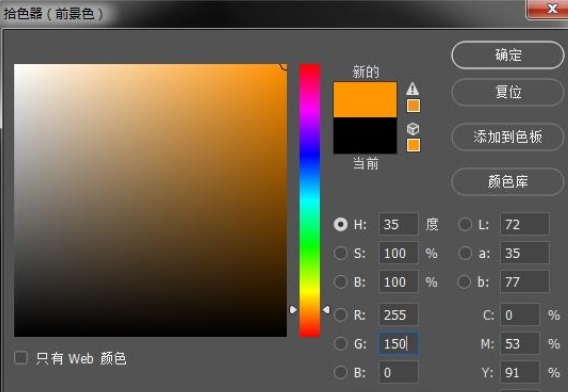568x392 pixels.
Task: Close the 拾色器 dialog
Action: pyautogui.click(x=548, y=9)
